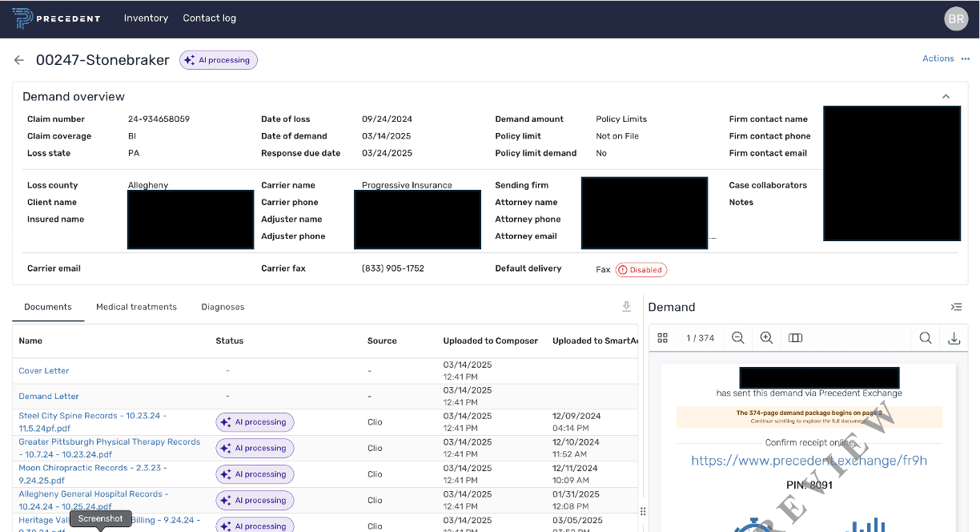Click the Precedent logo

pos(56,18)
